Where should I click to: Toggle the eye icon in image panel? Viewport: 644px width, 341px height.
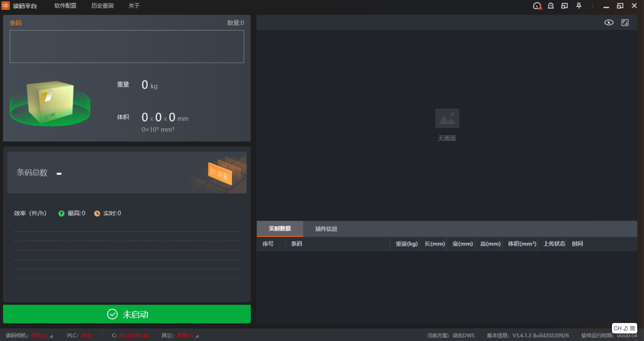pyautogui.click(x=609, y=23)
